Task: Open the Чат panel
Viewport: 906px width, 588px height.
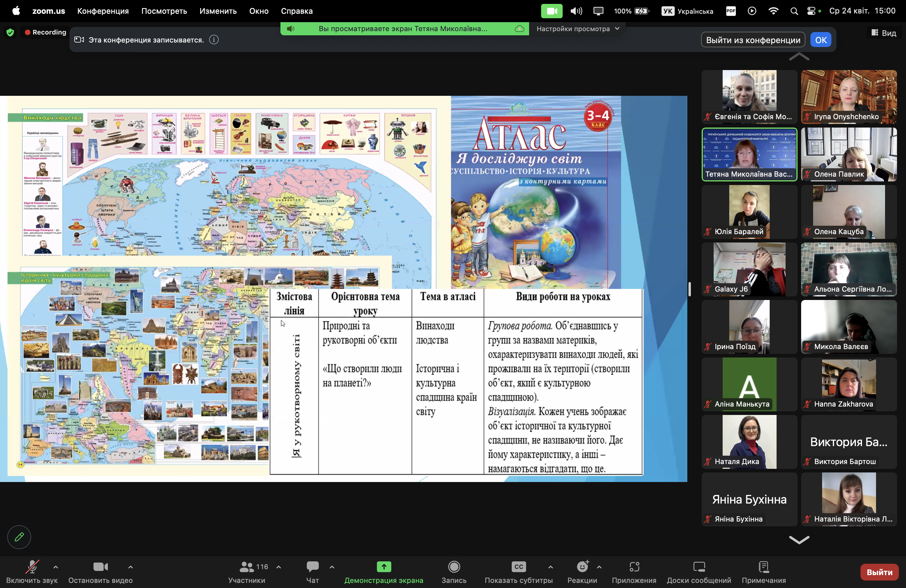Action: coord(312,572)
